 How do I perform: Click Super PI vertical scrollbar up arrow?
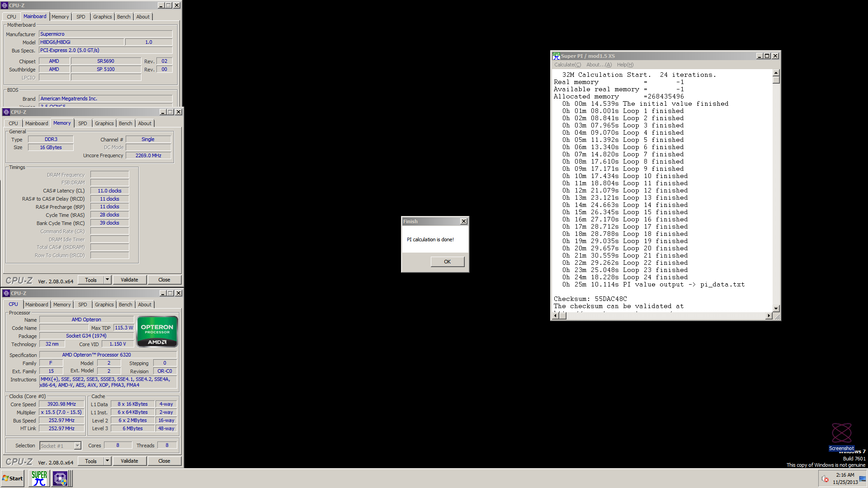tap(776, 73)
